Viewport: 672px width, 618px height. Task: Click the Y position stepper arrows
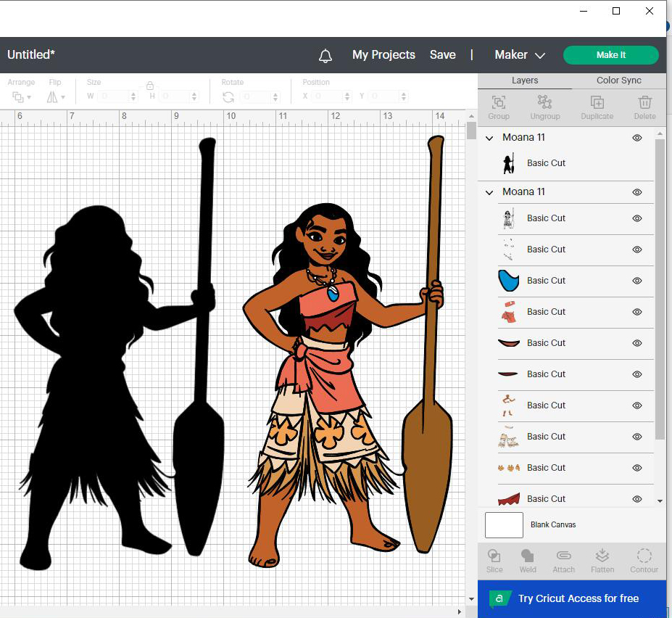[x=403, y=96]
